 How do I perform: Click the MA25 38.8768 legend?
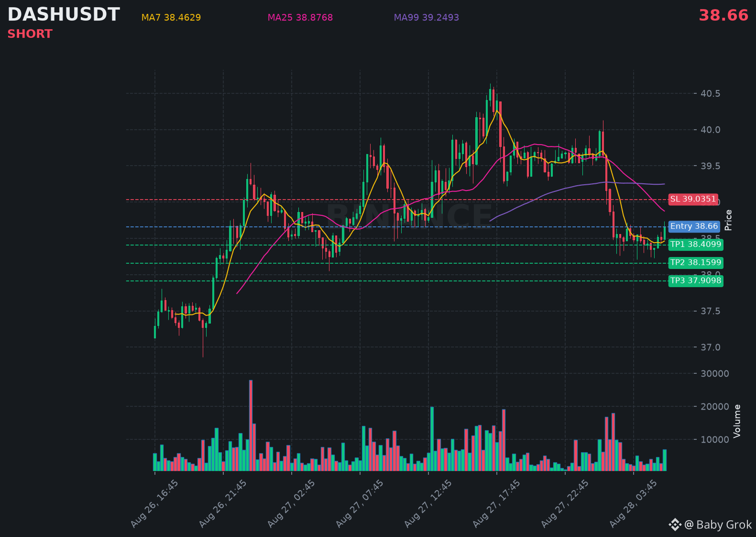click(x=300, y=18)
